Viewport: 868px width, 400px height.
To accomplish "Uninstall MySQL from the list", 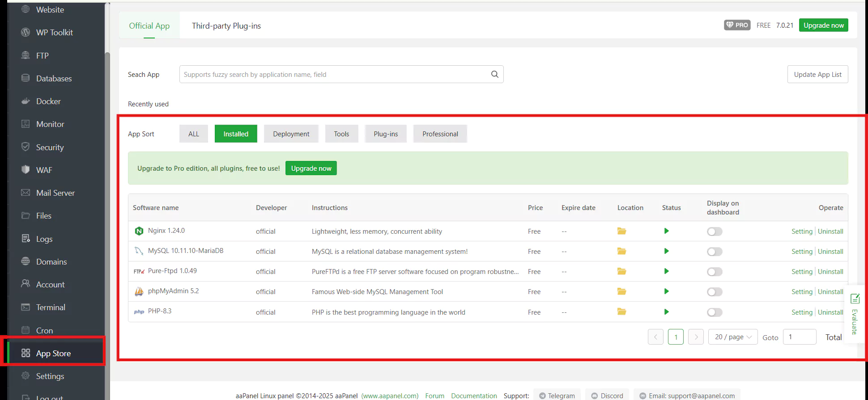I will pos(830,252).
